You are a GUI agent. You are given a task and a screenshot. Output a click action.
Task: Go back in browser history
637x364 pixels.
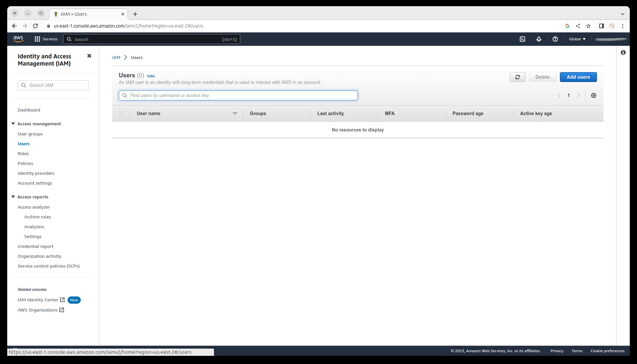(x=14, y=26)
